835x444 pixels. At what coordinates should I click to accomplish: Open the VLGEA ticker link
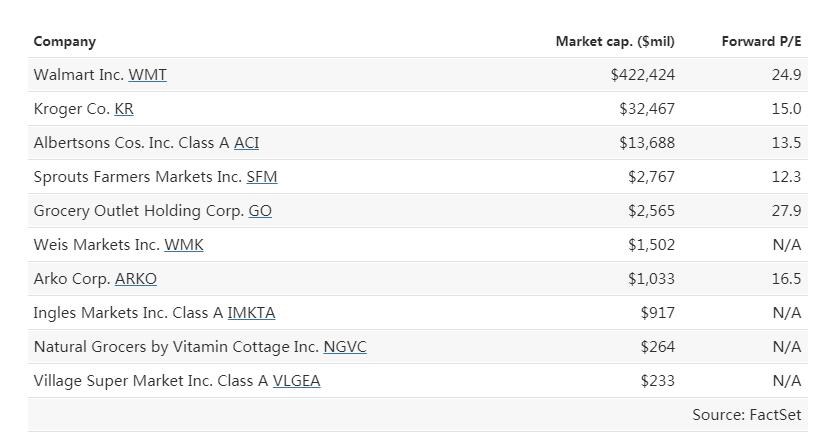297,381
